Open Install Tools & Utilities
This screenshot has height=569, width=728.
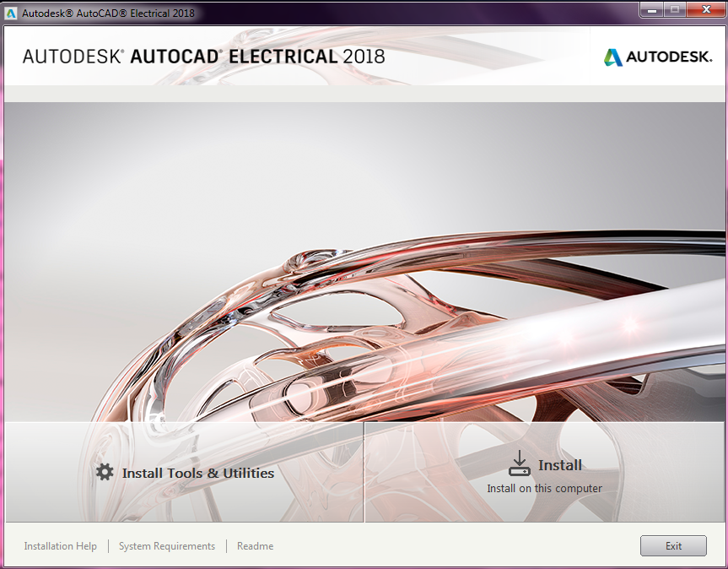tap(185, 473)
